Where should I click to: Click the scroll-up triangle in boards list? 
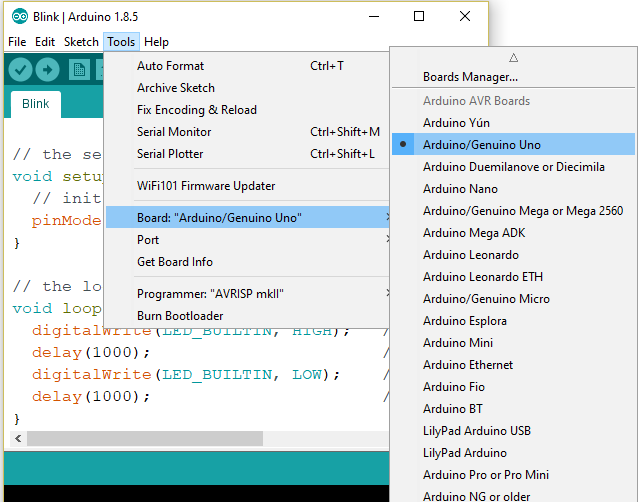513,58
